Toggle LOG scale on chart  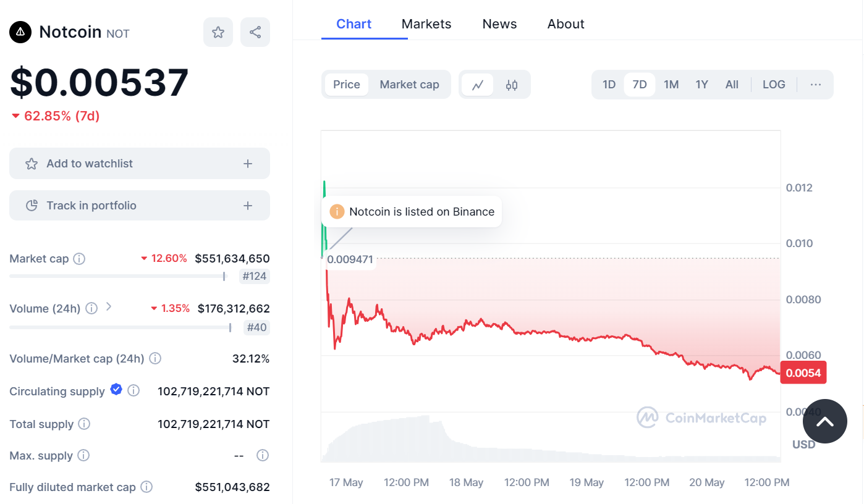[774, 85]
